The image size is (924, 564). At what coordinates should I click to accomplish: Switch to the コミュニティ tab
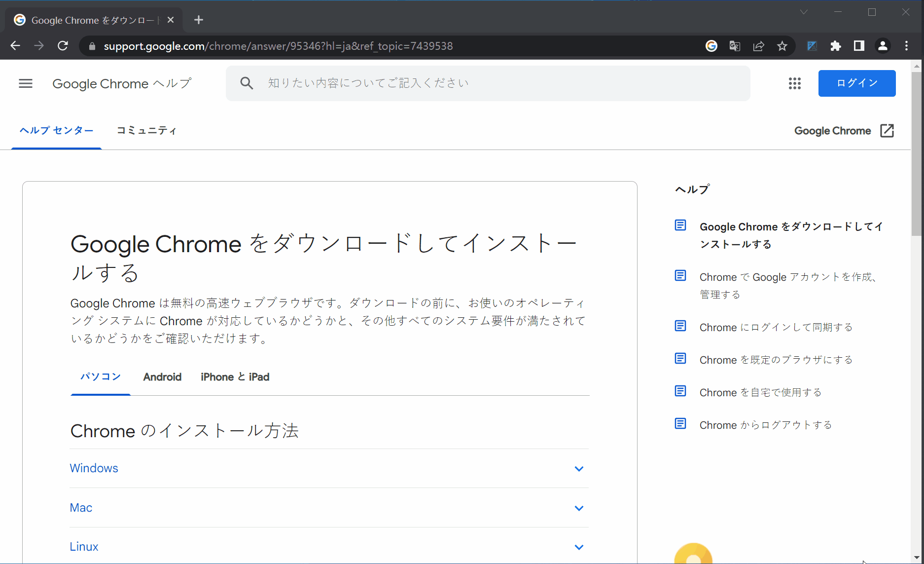tap(146, 130)
